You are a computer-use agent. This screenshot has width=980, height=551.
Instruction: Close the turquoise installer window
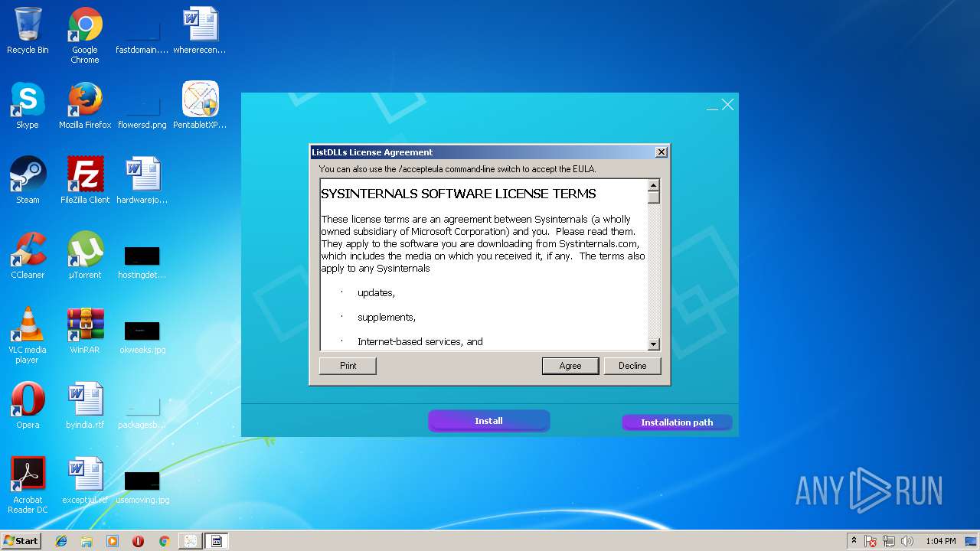pos(727,105)
